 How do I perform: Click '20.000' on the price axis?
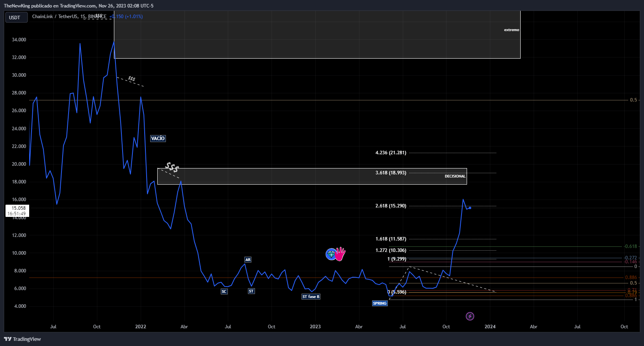click(x=19, y=164)
